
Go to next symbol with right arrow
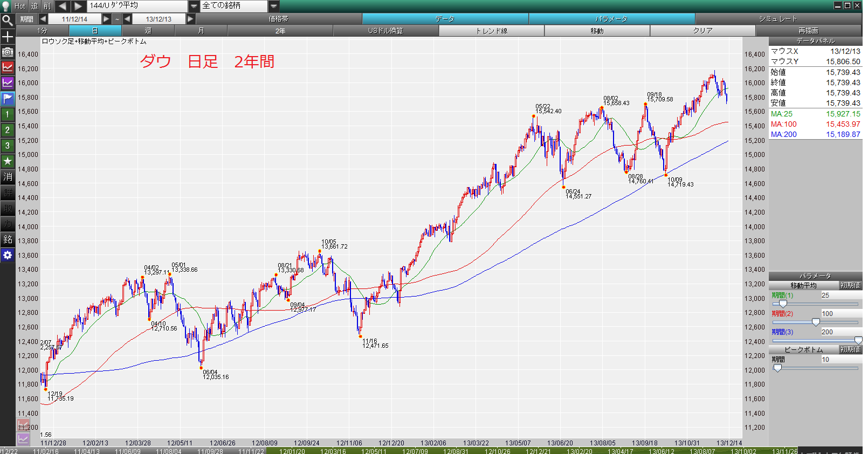pos(78,6)
